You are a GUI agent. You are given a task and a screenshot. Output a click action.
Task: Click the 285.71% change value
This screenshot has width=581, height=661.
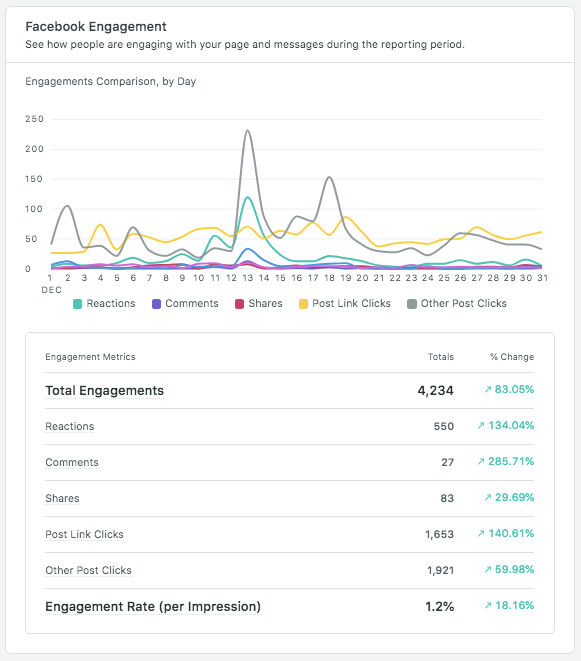[511, 461]
